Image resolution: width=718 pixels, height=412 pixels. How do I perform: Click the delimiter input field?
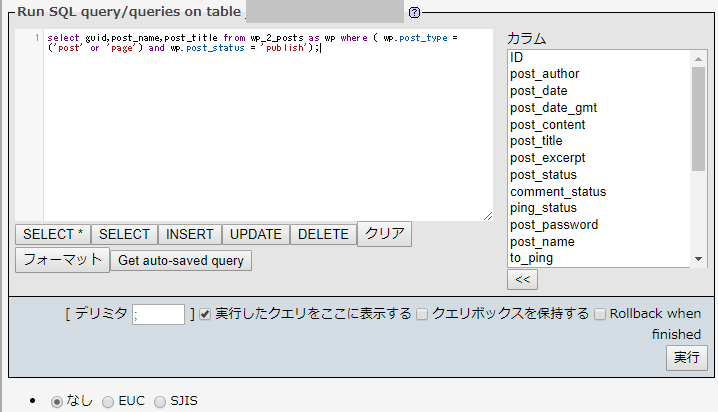click(159, 314)
